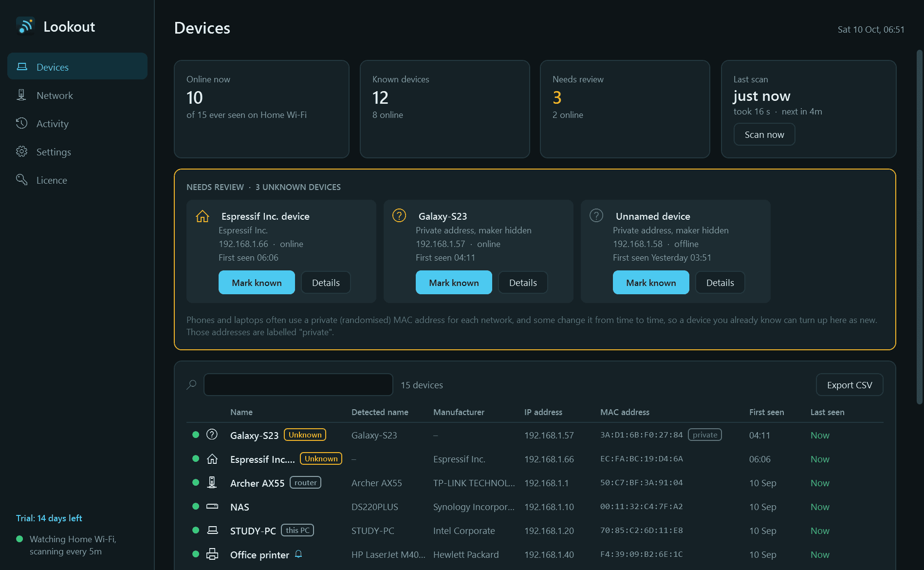Click the home icon on Espressif review card
924x570 pixels.
click(203, 216)
